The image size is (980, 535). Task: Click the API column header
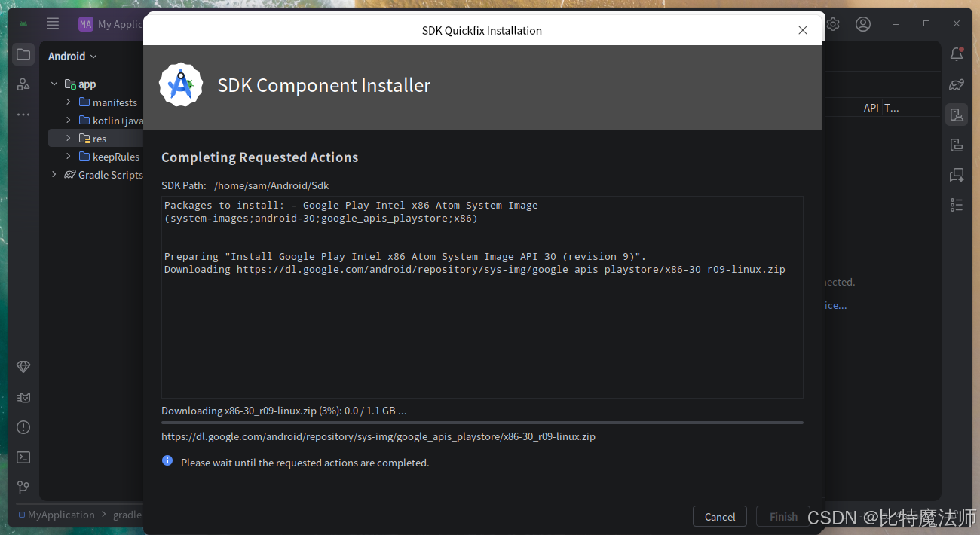[871, 108]
